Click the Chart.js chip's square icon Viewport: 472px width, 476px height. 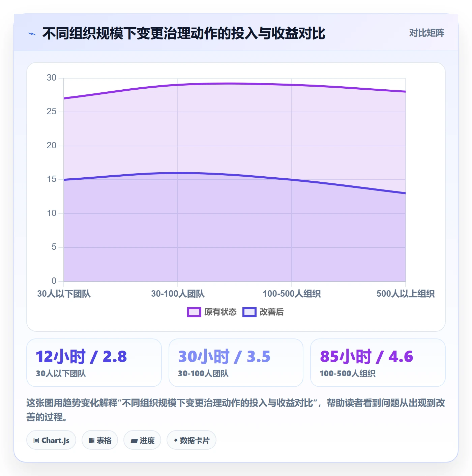pyautogui.click(x=36, y=441)
